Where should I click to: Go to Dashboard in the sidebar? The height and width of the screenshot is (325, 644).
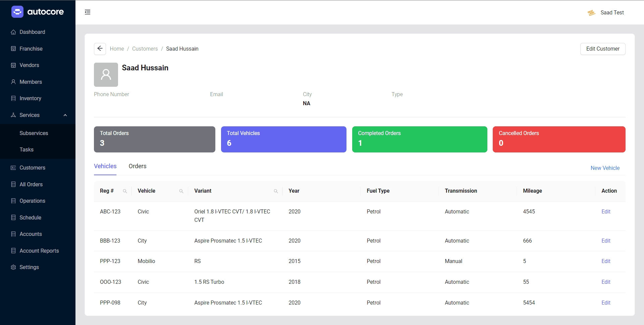(x=32, y=32)
